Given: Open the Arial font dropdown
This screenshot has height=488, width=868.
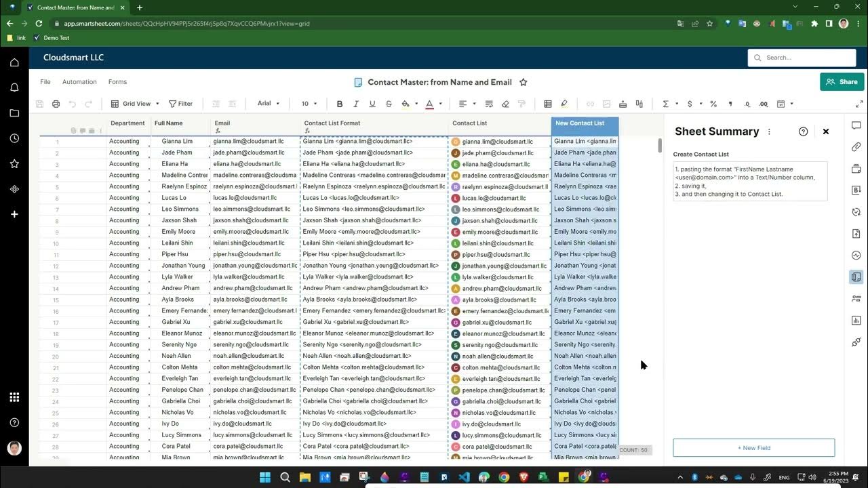Looking at the screenshot, I should pyautogui.click(x=269, y=104).
